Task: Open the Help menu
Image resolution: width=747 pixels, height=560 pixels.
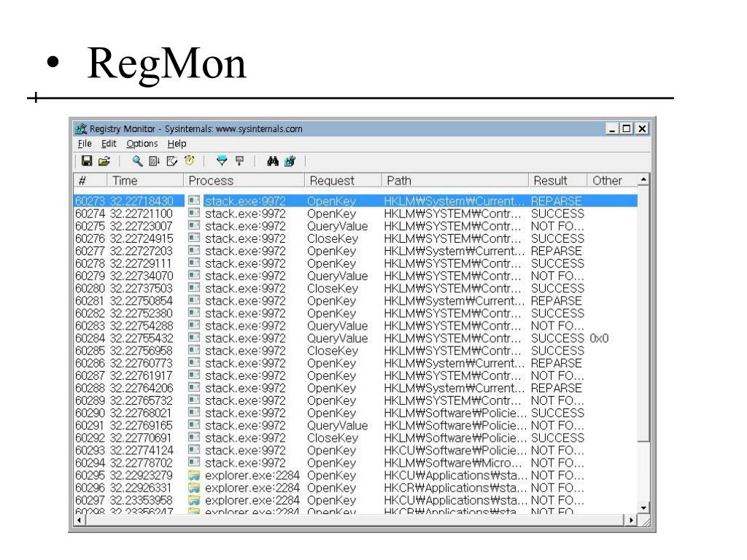Action: (177, 144)
